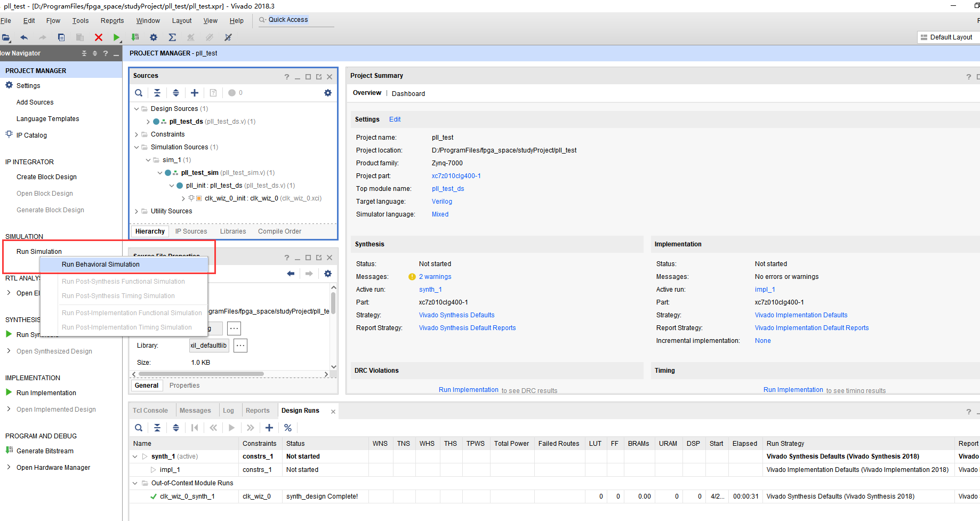The height and width of the screenshot is (521, 980).
Task: Click the Undo arrow in main toolbar
Action: [x=24, y=37]
